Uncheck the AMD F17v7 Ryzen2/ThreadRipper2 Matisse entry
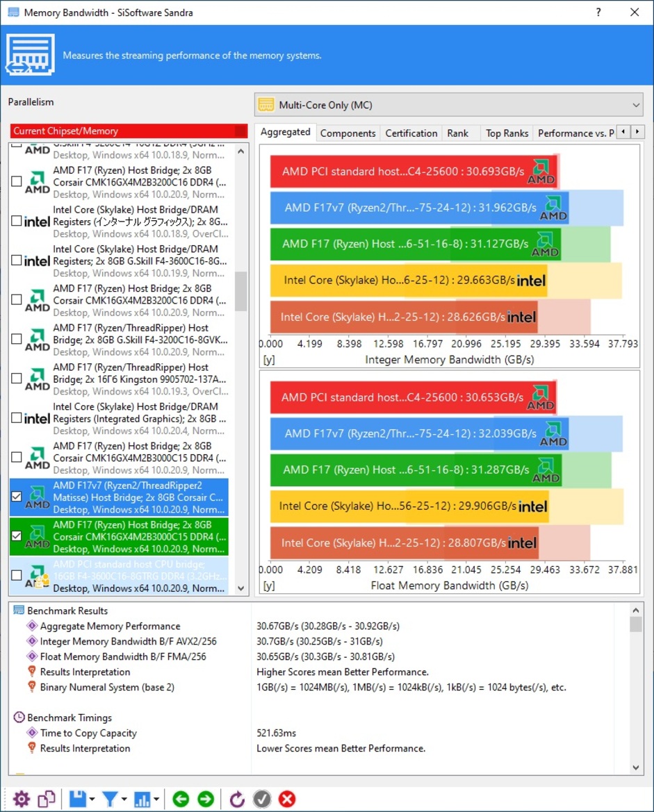The image size is (654, 812). pyautogui.click(x=17, y=496)
